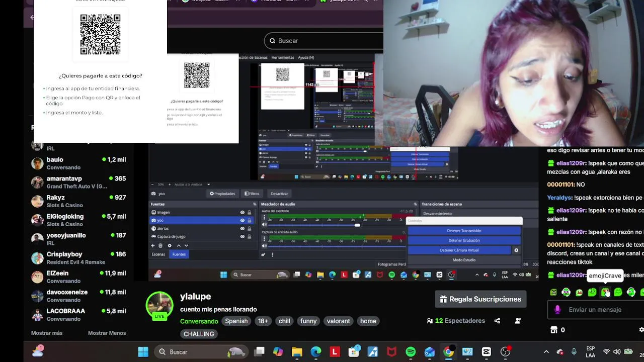Viewport: 644px width, 362px height.
Task: Mute the Audio del escritorio speaker icon
Action: click(264, 225)
